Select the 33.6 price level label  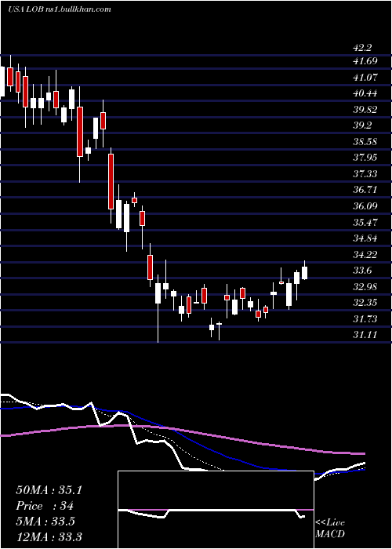pos(362,271)
